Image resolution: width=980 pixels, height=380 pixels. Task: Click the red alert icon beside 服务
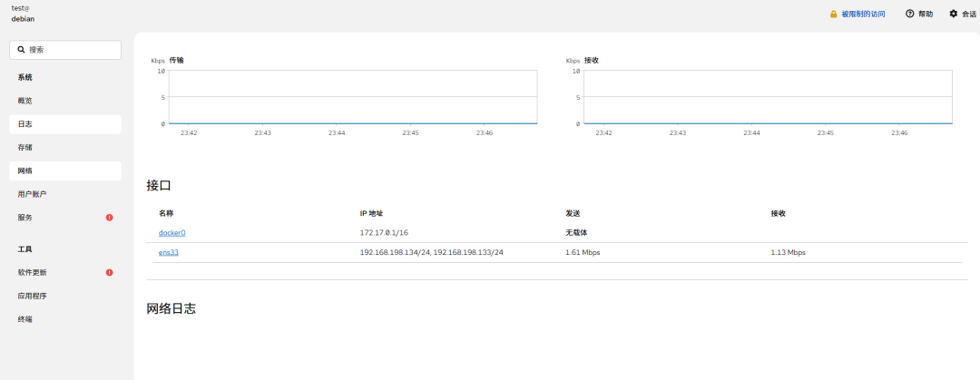110,218
